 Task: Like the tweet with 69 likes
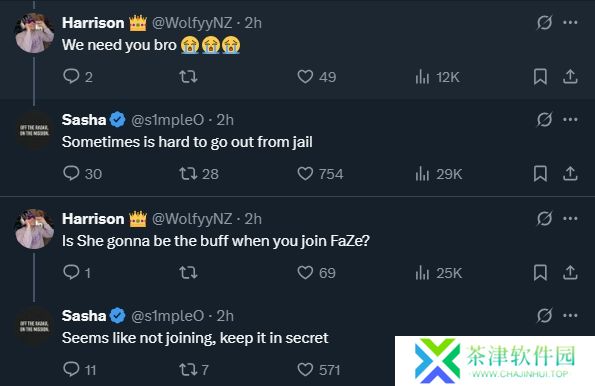point(316,273)
